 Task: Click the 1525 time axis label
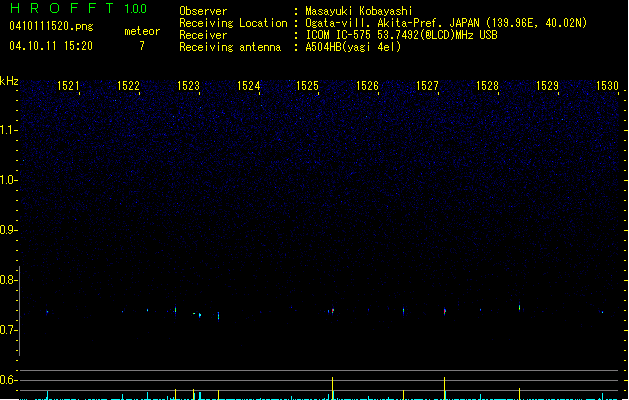coord(307,86)
